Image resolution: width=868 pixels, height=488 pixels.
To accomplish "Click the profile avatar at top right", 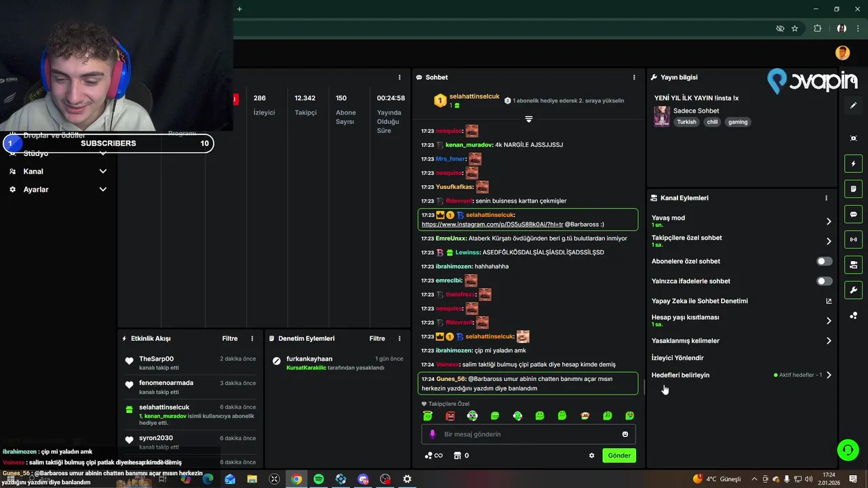I will 842,53.
